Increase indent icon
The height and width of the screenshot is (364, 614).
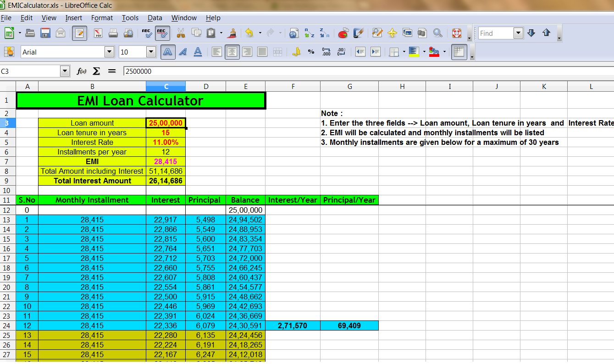(x=376, y=52)
